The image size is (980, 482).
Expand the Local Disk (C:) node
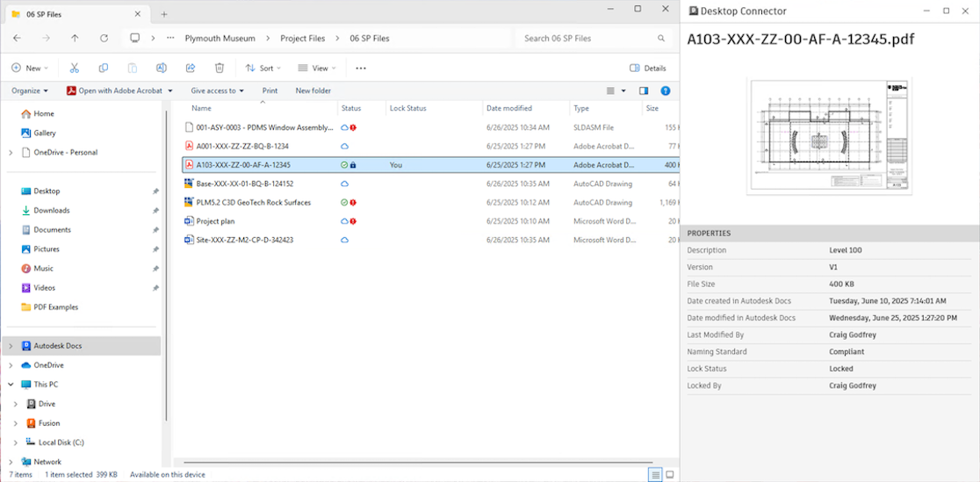tap(17, 442)
